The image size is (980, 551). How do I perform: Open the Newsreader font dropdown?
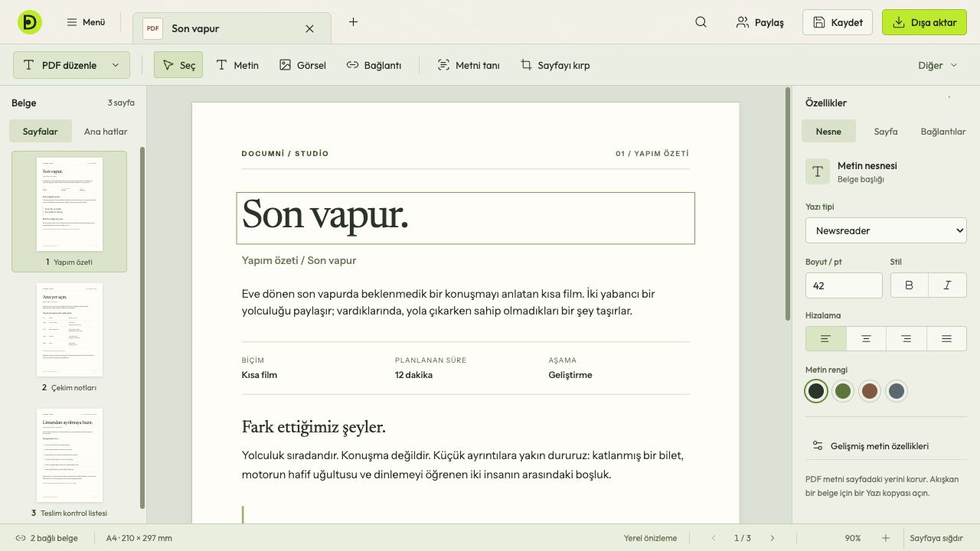(x=886, y=230)
